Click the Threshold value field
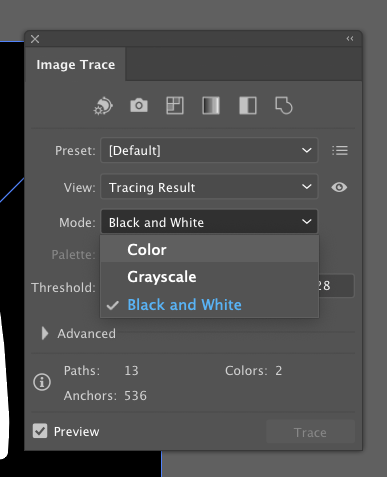 336,286
